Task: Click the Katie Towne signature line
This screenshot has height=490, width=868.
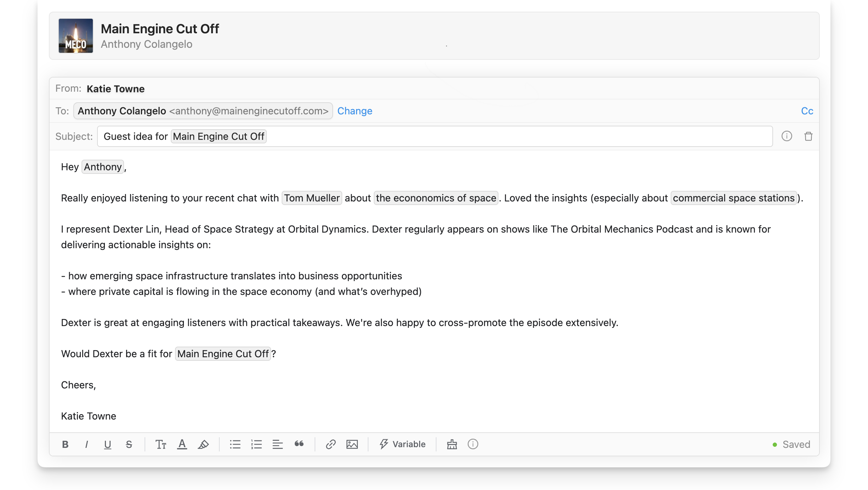Action: click(89, 416)
